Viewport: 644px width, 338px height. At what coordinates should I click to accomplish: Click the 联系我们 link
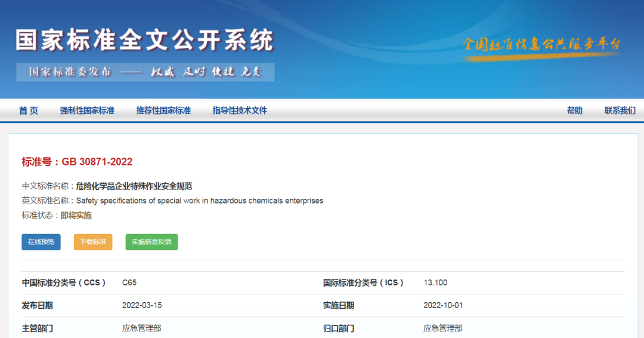pos(620,110)
